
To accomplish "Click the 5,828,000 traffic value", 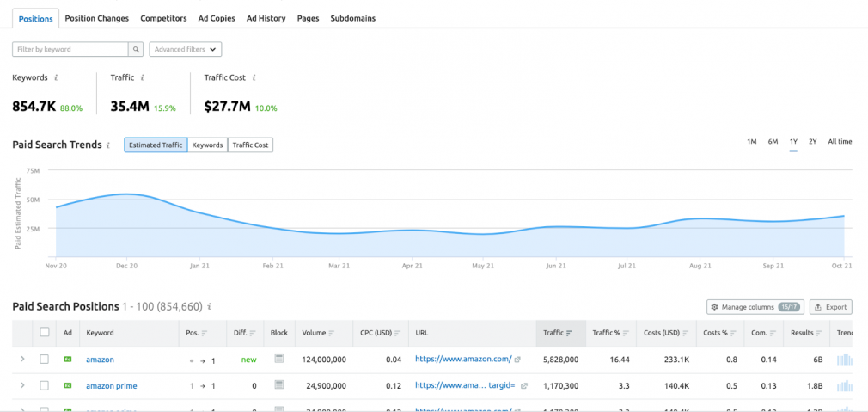I will pos(561,360).
